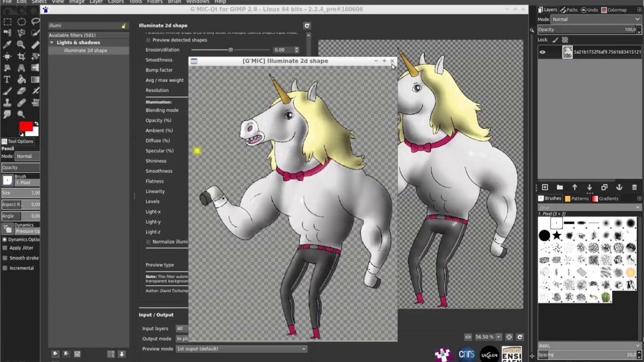Select the Crop tool
Image resolution: width=644 pixels, height=362 pixels.
(x=21, y=56)
